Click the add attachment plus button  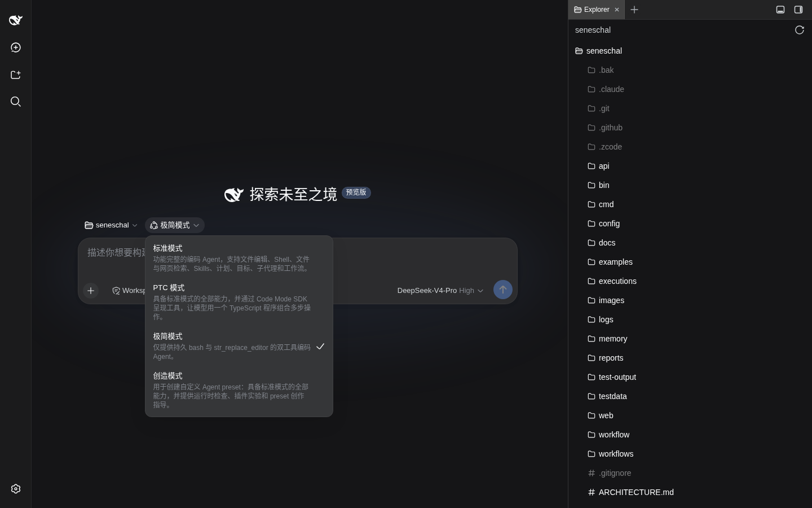pos(91,291)
